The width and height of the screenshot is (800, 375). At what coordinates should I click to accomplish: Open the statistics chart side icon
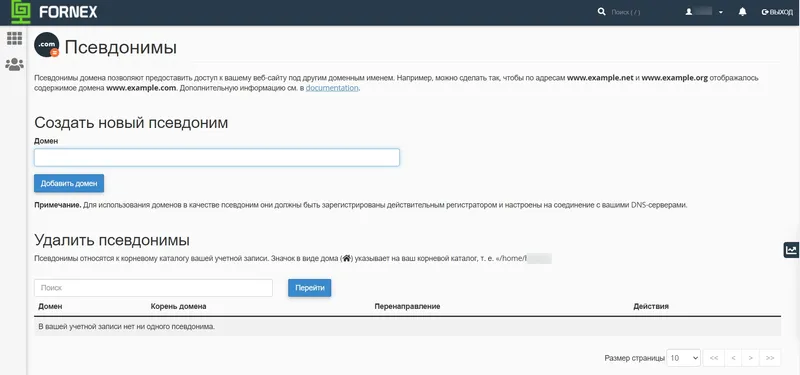pos(791,249)
